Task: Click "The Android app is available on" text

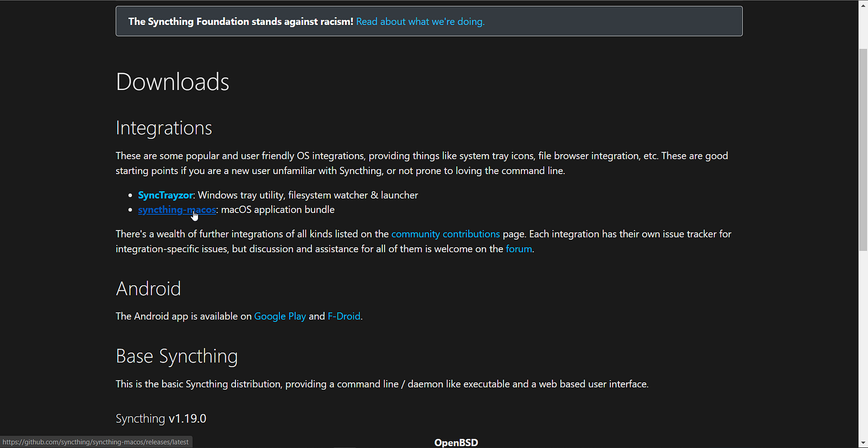Action: coord(184,316)
